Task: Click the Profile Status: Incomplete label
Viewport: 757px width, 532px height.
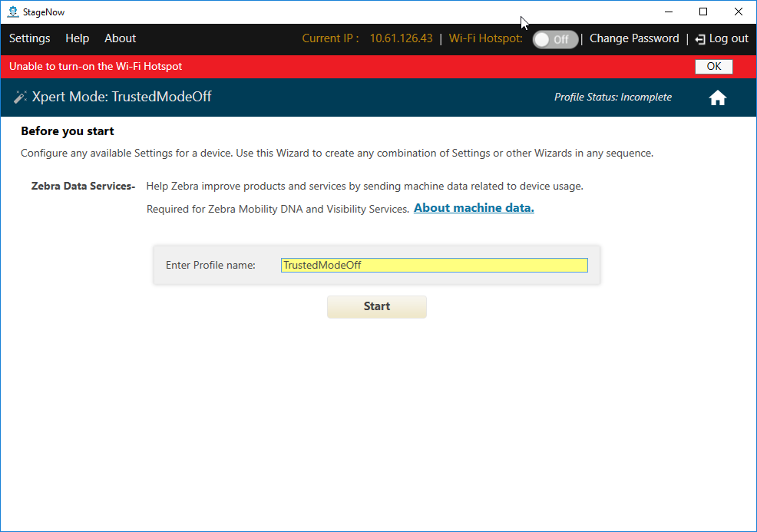Action: click(613, 97)
